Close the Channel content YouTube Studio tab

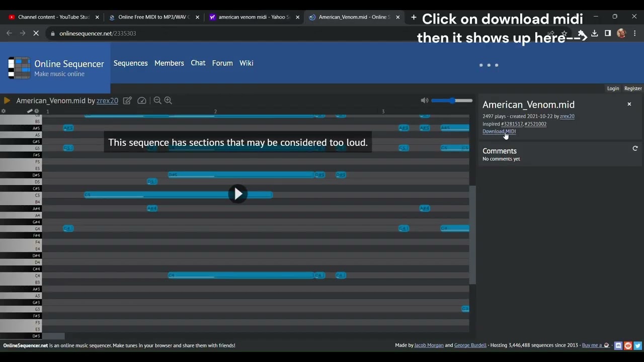[97, 17]
